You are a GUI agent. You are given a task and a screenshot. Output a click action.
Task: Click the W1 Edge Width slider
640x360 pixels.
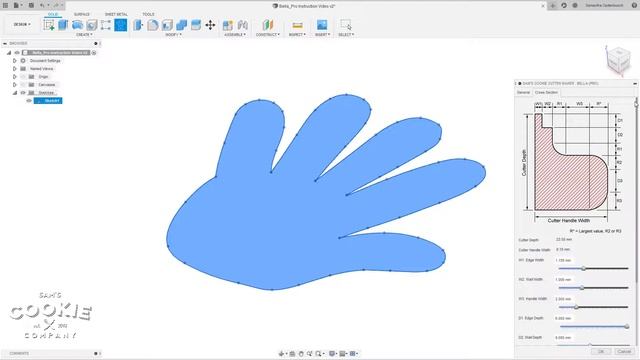(x=593, y=269)
